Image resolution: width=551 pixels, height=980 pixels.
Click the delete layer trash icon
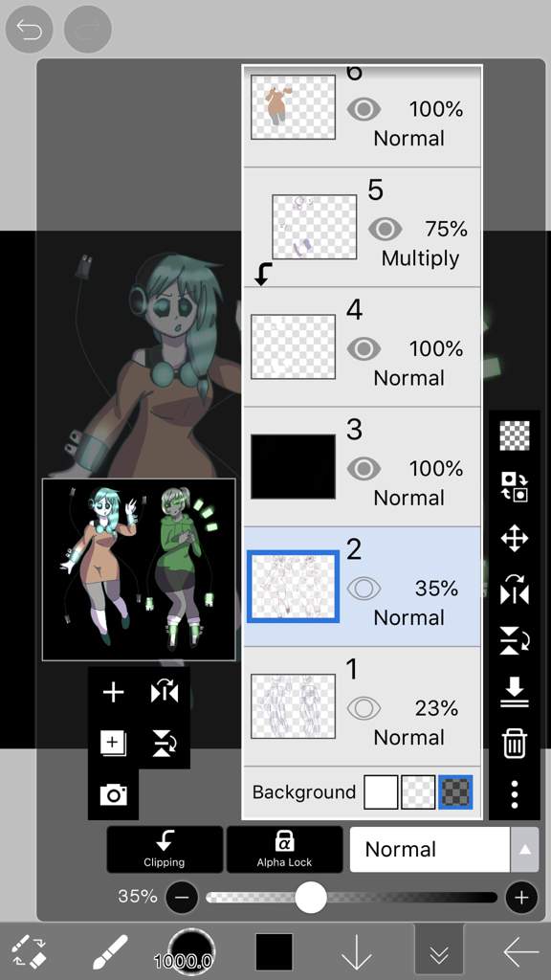(515, 743)
